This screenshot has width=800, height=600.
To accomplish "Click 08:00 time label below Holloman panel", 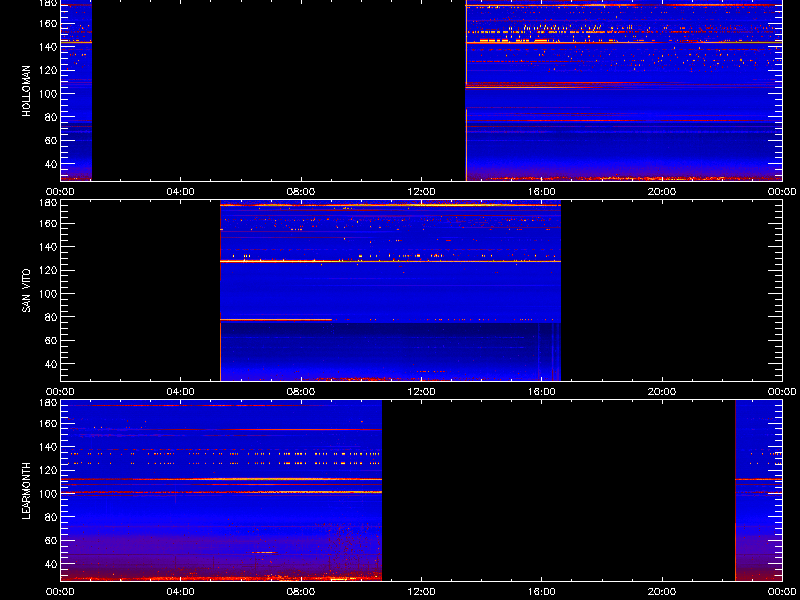I will coord(301,192).
